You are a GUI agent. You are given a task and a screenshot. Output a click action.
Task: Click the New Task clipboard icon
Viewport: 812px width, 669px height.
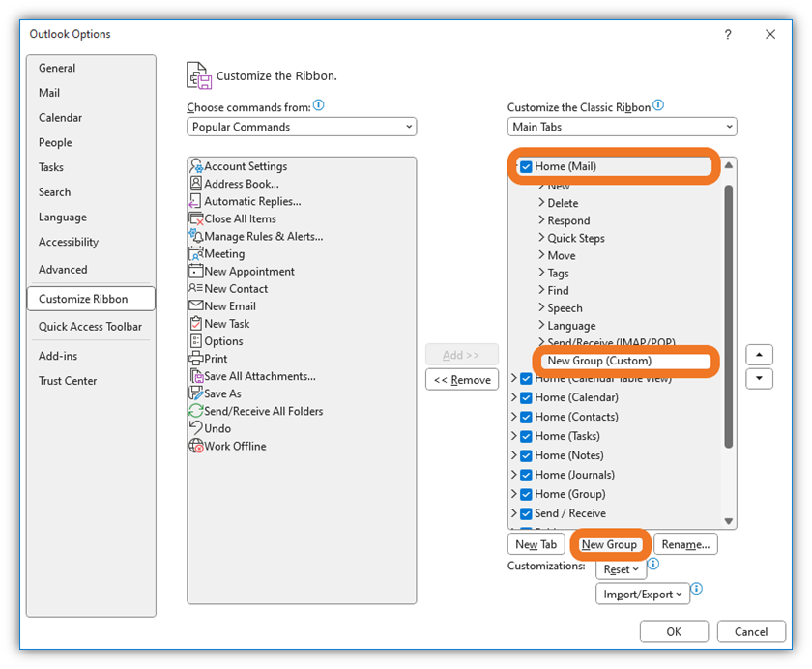pyautogui.click(x=195, y=323)
